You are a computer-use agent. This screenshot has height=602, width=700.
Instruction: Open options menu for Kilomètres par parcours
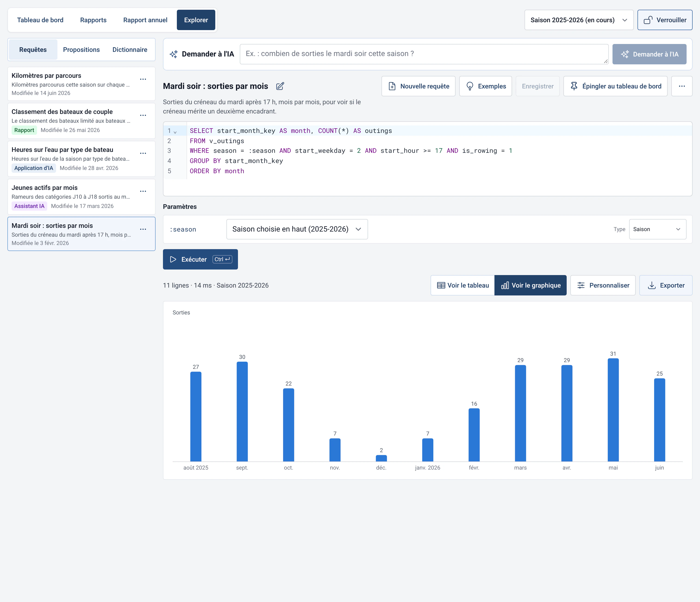pyautogui.click(x=143, y=79)
